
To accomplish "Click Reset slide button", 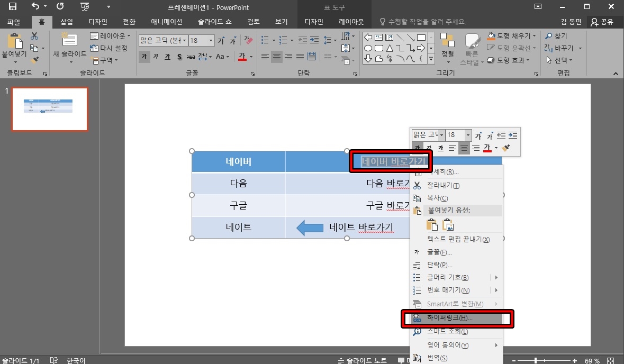I will coord(108,48).
